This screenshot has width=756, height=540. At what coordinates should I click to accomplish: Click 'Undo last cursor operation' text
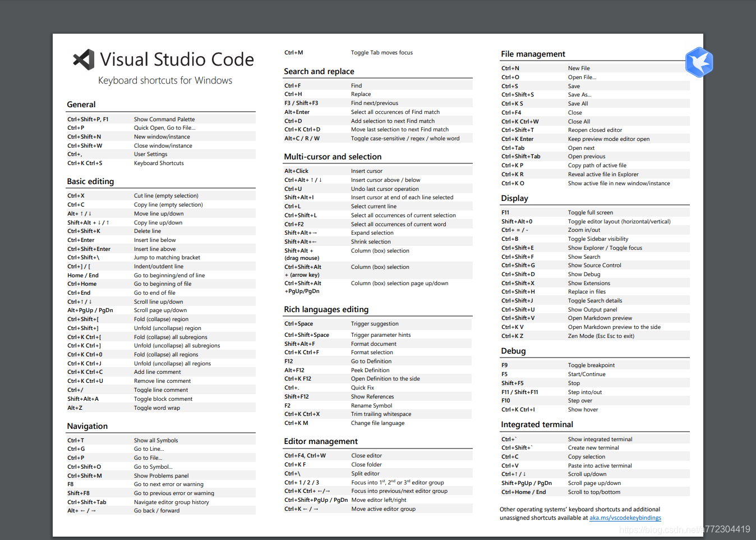point(385,189)
